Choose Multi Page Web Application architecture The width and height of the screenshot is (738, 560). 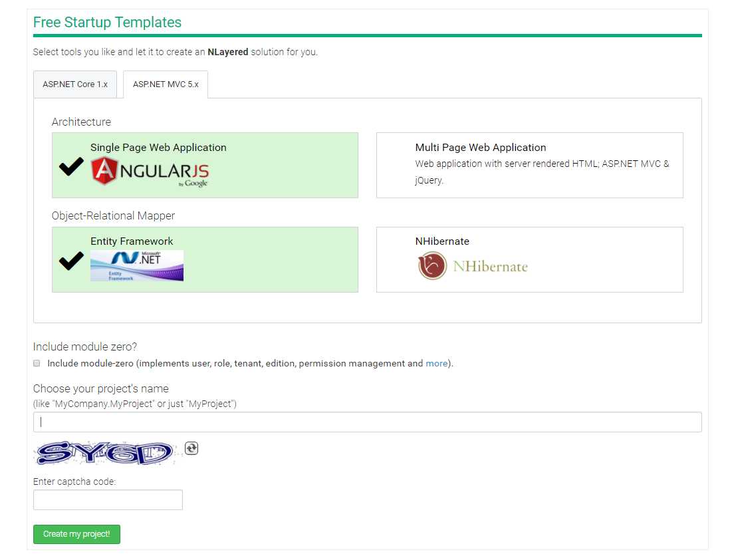[529, 166]
